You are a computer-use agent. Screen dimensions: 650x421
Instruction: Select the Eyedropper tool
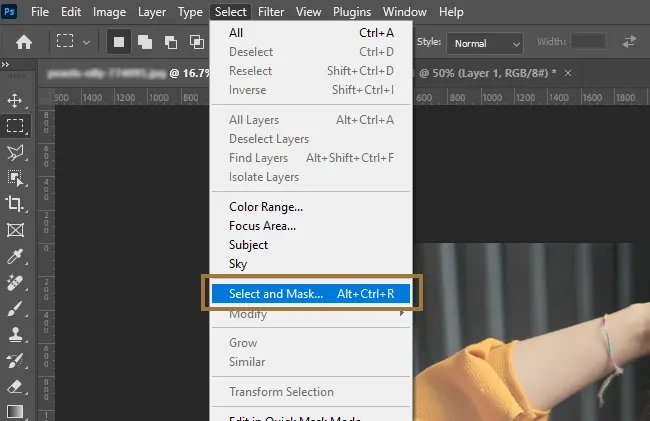(15, 256)
